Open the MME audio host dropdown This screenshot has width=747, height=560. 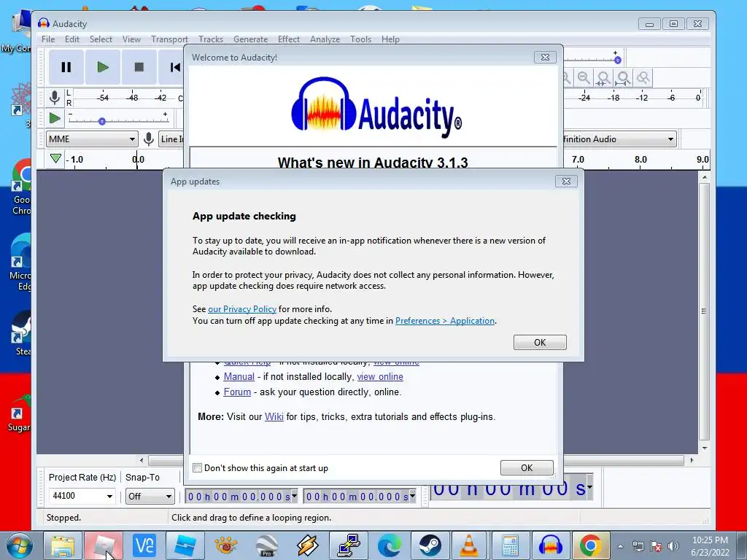92,139
